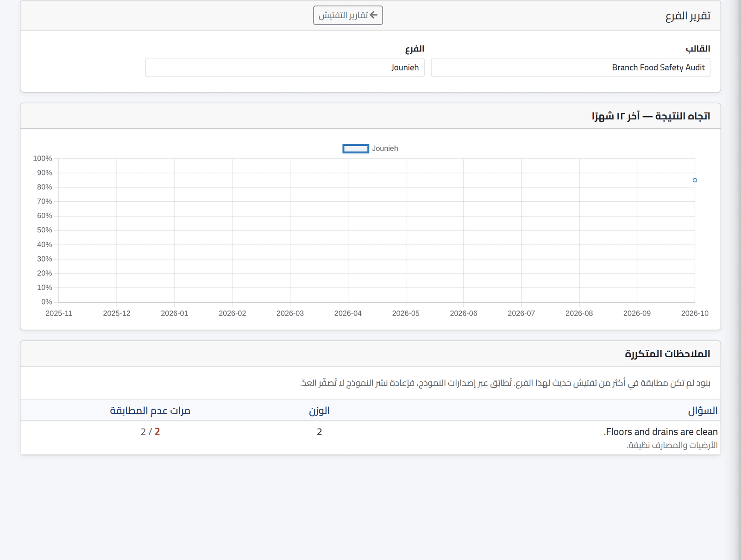The image size is (741, 560).
Task: Click the اتجاه النتيجة chart heading
Action: [651, 116]
